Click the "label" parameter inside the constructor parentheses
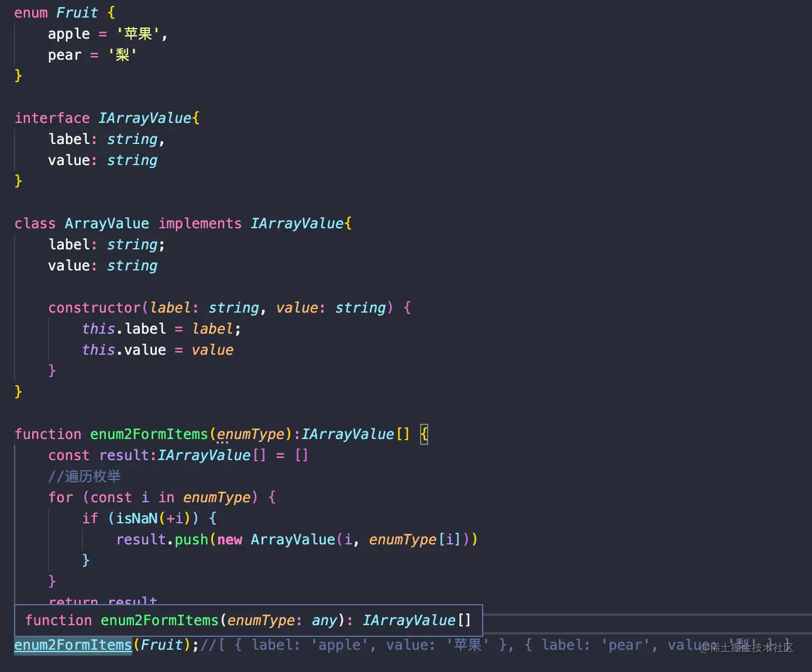 (x=170, y=307)
